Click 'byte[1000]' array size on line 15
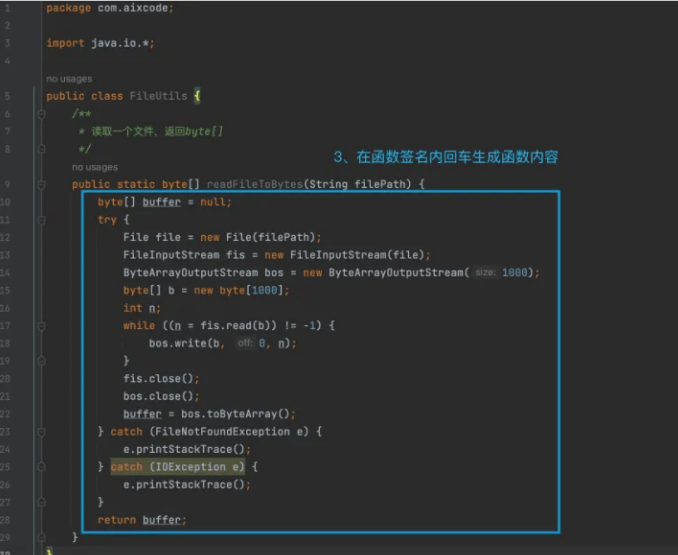Viewport: 678px width, 555px height. pyautogui.click(x=251, y=290)
